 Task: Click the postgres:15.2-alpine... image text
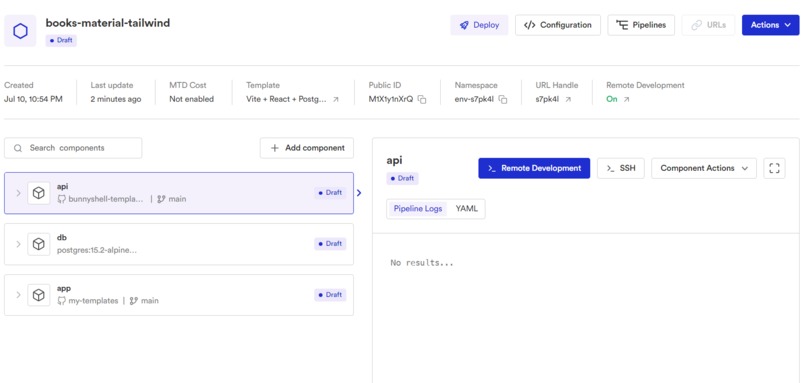97,250
